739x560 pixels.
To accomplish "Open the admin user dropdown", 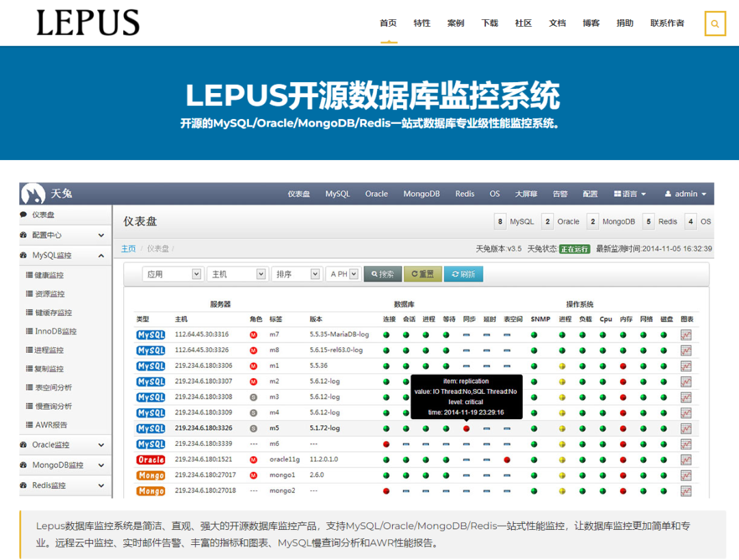I will (686, 194).
